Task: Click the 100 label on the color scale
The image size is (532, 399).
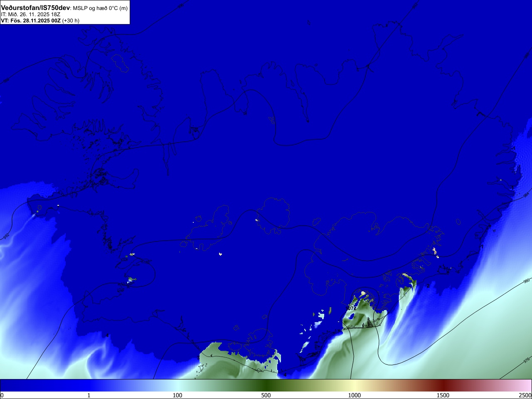Action: coord(177,395)
